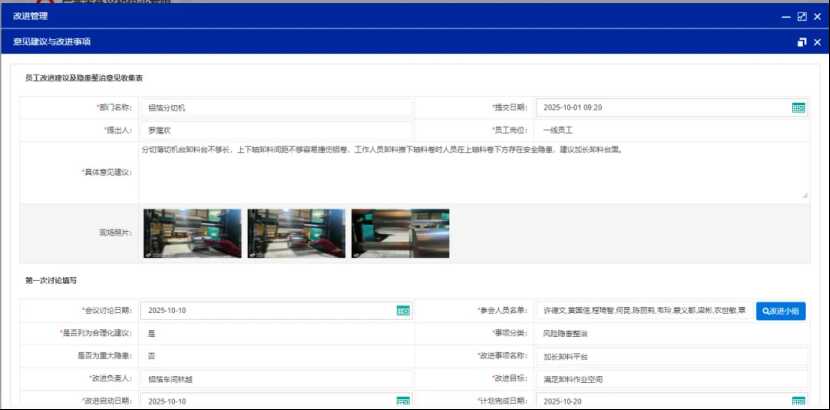Open calendar icon for 计划完成日期
The height and width of the screenshot is (410, 830).
(798, 401)
